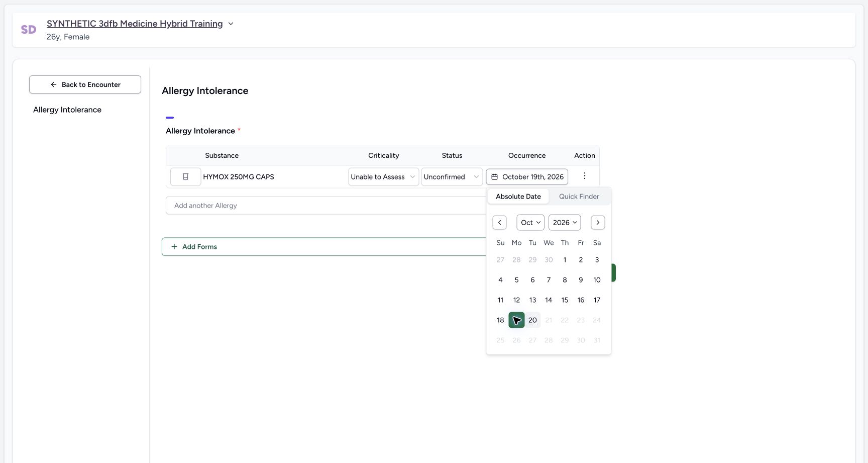The width and height of the screenshot is (868, 463).
Task: Pick October 10 in the calendar
Action: click(597, 280)
